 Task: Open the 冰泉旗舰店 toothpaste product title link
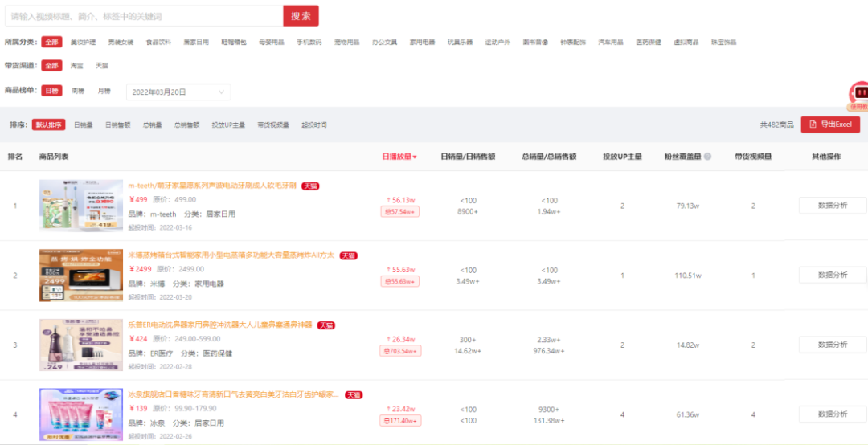(x=234, y=395)
